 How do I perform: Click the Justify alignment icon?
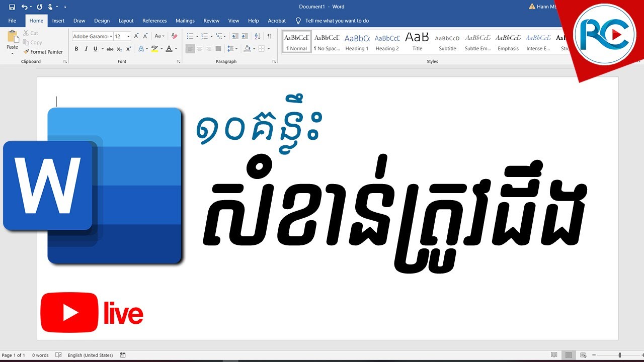(x=218, y=49)
